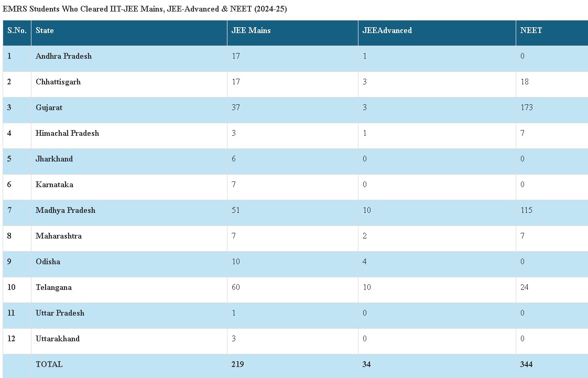This screenshot has width=588, height=378.
Task: Select the Odisha state cell
Action: 48,262
